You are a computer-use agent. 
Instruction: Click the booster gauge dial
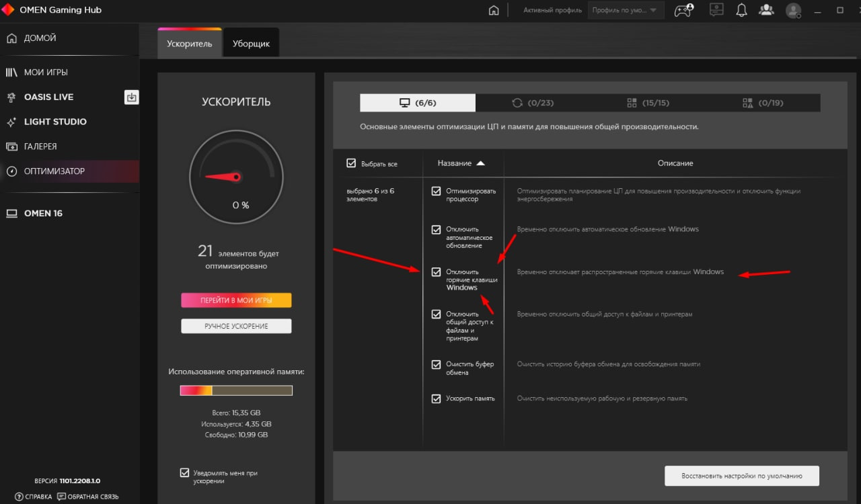[236, 177]
